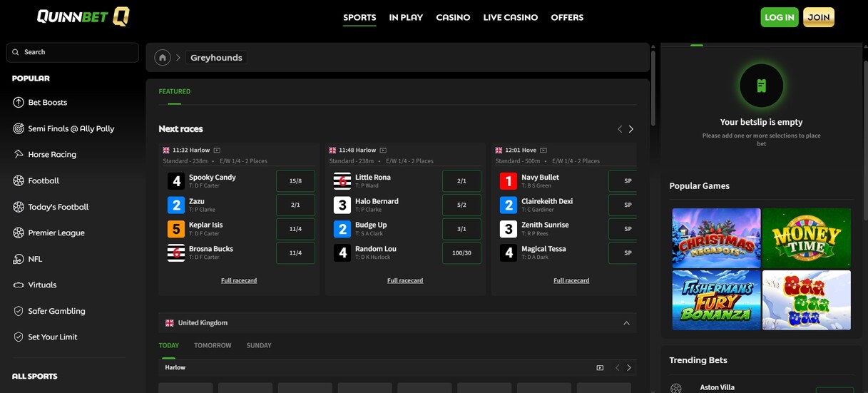868x393 pixels.
Task: Show previous races with left arrow
Action: point(620,129)
